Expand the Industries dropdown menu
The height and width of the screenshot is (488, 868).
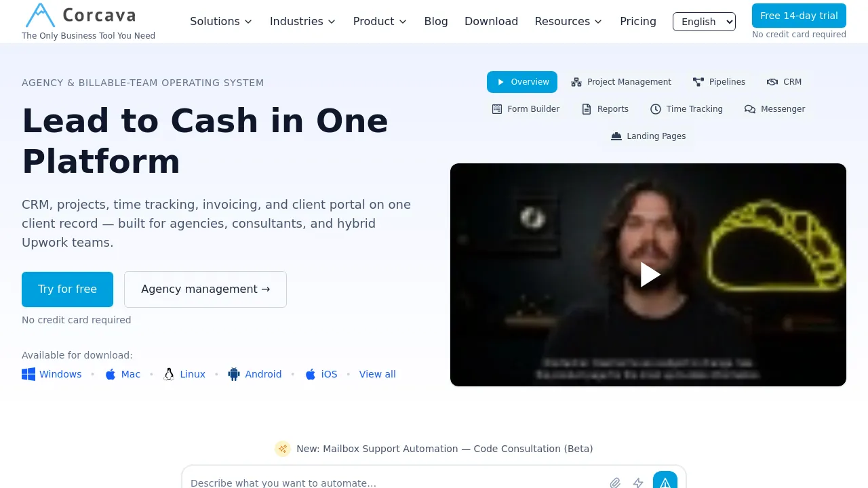coord(303,22)
